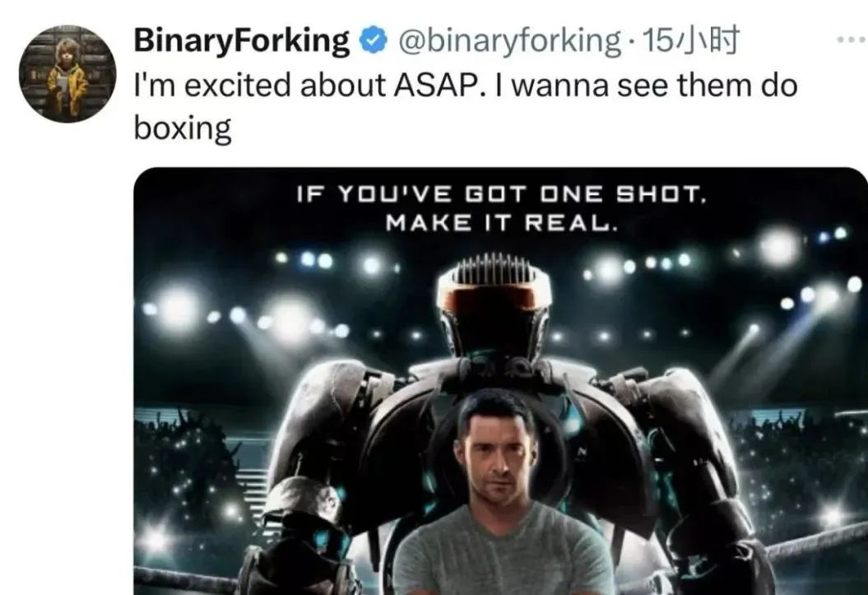Click the word "boxing" in the tweet

(183, 129)
